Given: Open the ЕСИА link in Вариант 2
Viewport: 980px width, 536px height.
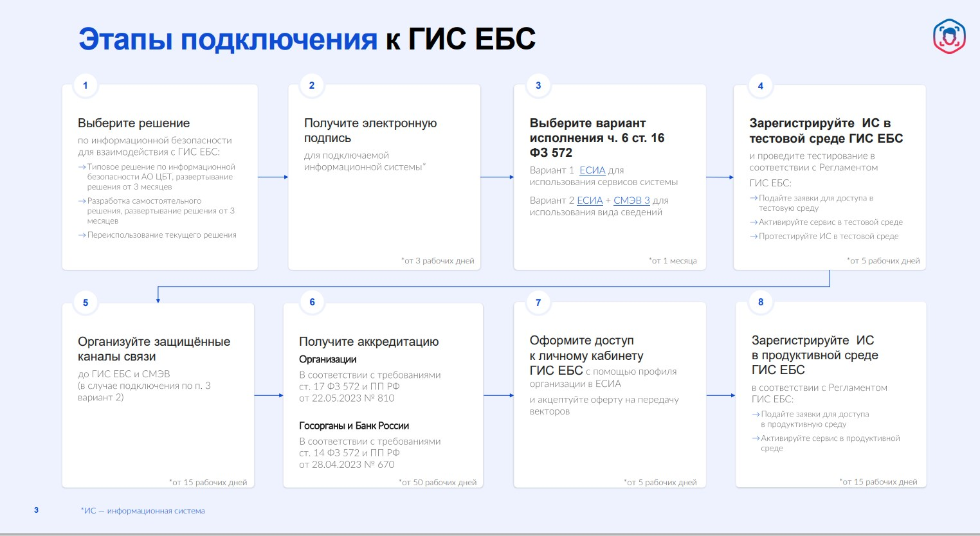Looking at the screenshot, I should [590, 201].
